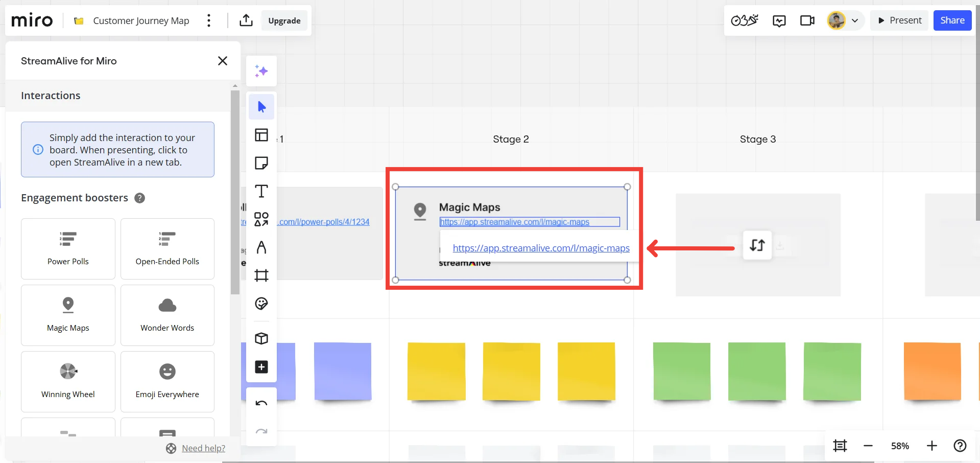
Task: Click the export board upload icon
Action: (246, 20)
